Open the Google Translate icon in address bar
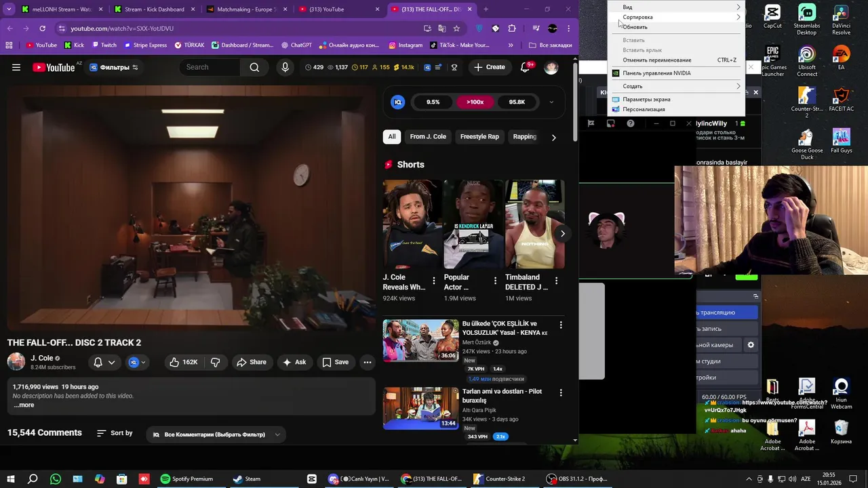The image size is (868, 488). (442, 28)
